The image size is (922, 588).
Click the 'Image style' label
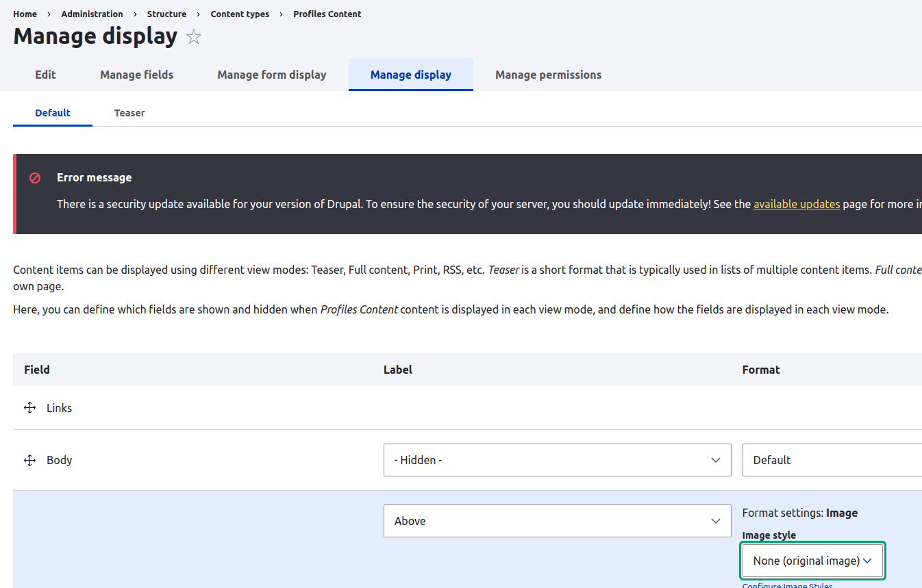pyautogui.click(x=769, y=535)
